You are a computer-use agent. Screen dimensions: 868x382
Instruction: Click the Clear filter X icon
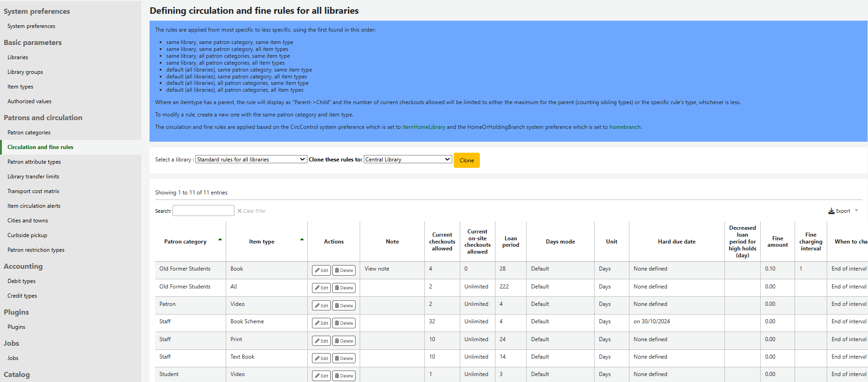(x=239, y=211)
